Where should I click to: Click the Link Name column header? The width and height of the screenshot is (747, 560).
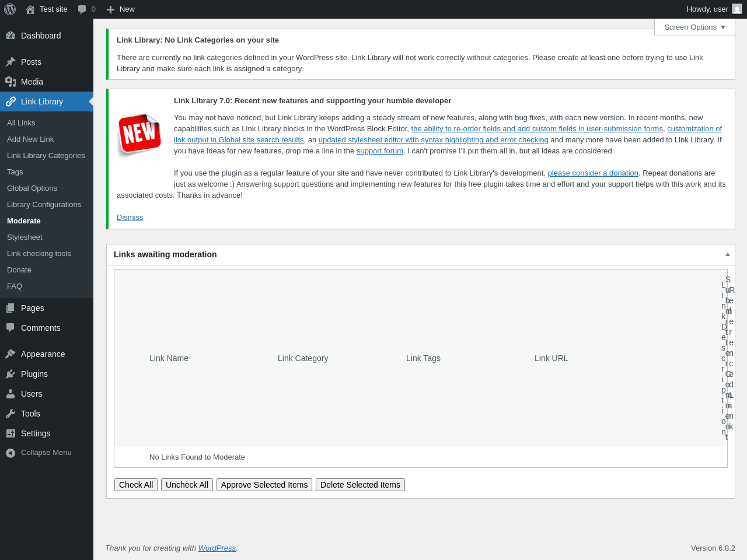click(x=169, y=358)
